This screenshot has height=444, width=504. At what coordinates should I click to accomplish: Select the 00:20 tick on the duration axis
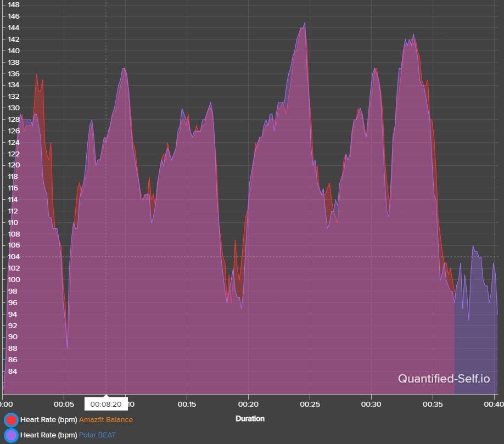pos(249,404)
